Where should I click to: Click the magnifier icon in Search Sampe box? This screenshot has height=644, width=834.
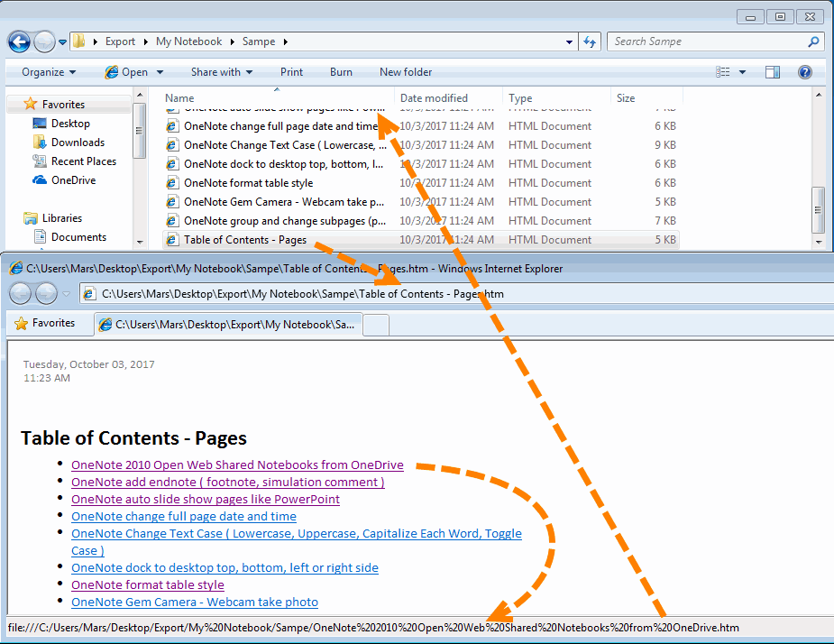coord(813,41)
